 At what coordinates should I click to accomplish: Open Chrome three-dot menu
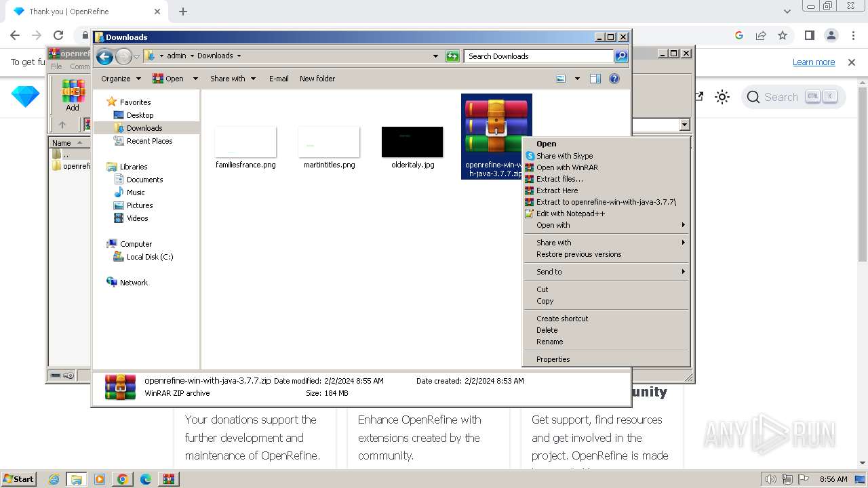(x=852, y=35)
